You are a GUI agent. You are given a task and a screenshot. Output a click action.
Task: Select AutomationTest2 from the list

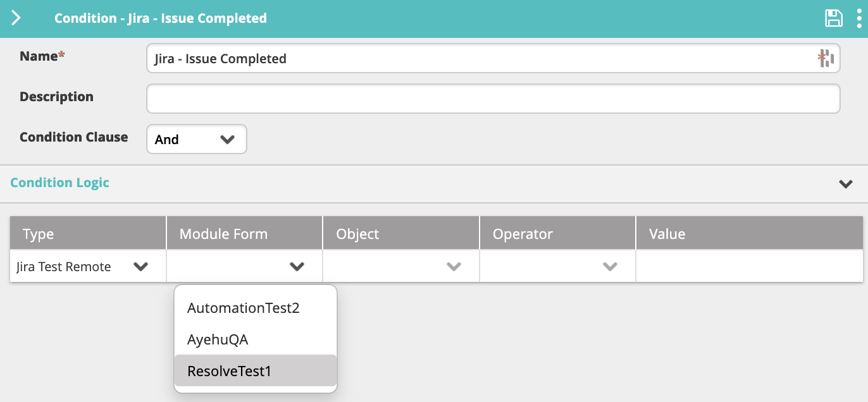[243, 308]
